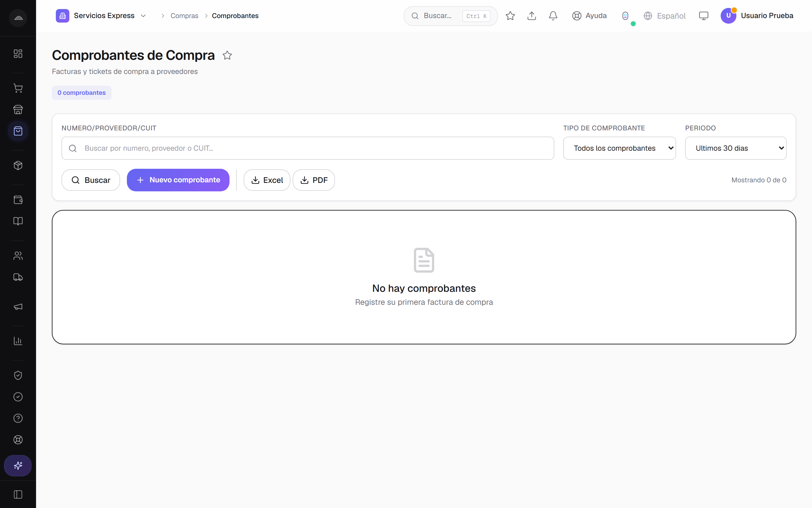Collapse the sidebar panel icon

coord(18,494)
